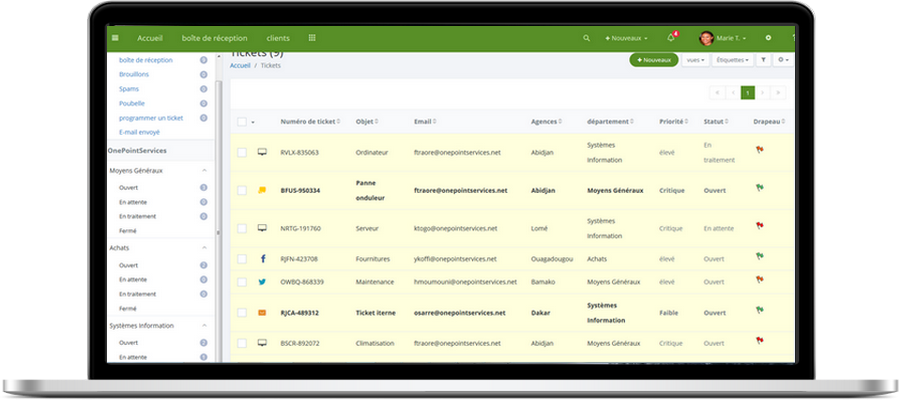
Task: Open the gear options dropdown beside filter
Action: coord(783,60)
